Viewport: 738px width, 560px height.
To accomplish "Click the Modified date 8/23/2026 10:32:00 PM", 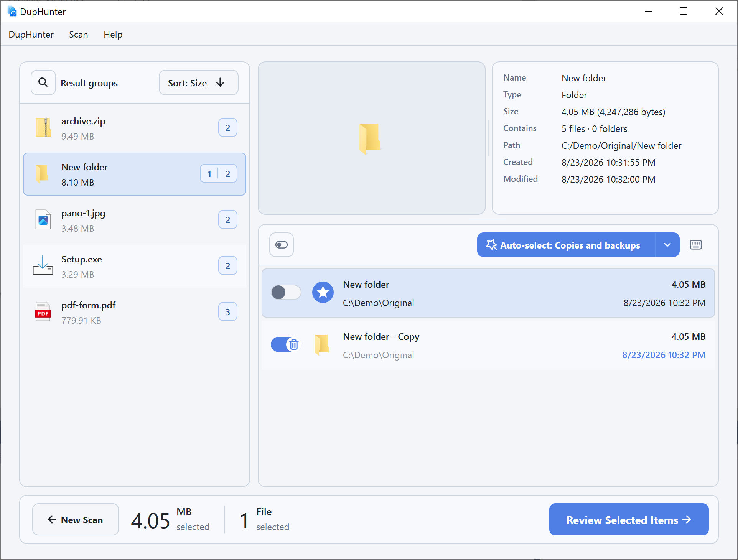I will click(x=608, y=180).
